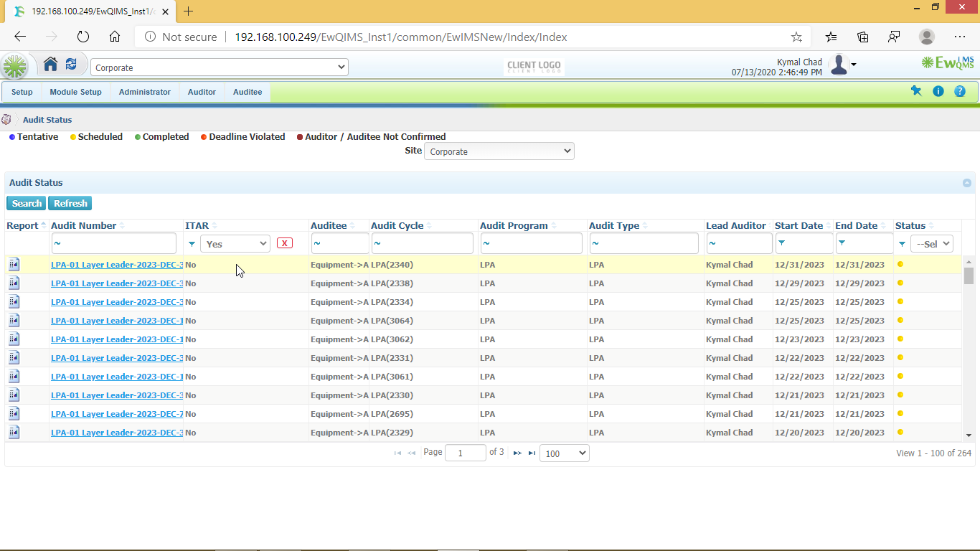The height and width of the screenshot is (551, 980).
Task: Open report icon for LPA(3062) row
Action: coord(14,339)
